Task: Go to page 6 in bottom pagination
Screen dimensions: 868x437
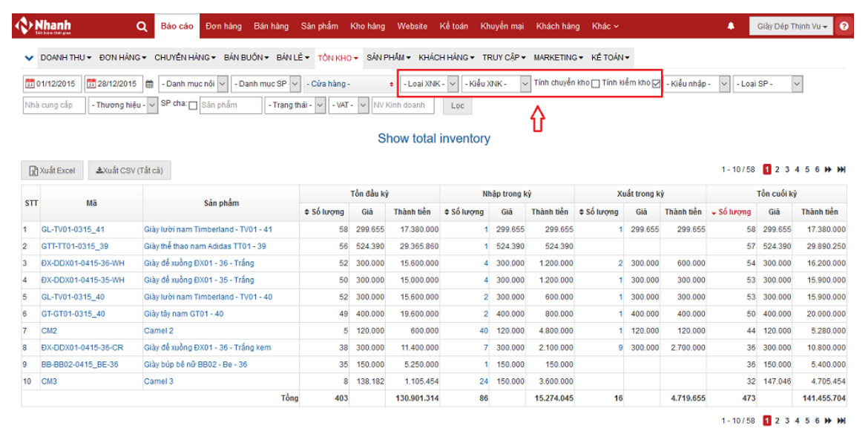Action: click(x=817, y=421)
